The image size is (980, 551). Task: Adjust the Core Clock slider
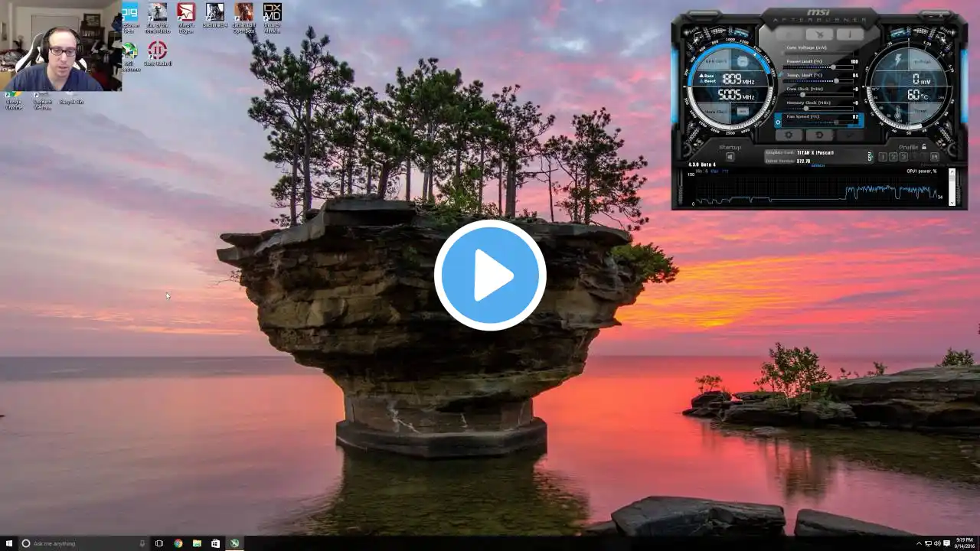click(818, 95)
